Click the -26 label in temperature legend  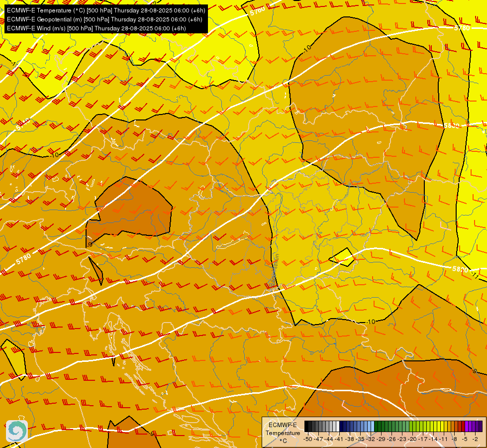click(391, 439)
